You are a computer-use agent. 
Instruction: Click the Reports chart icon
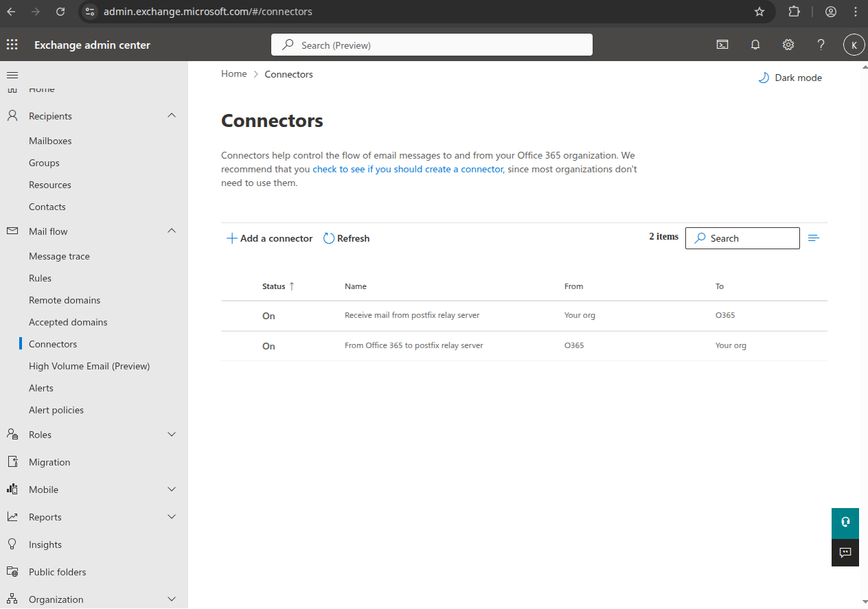pos(12,517)
